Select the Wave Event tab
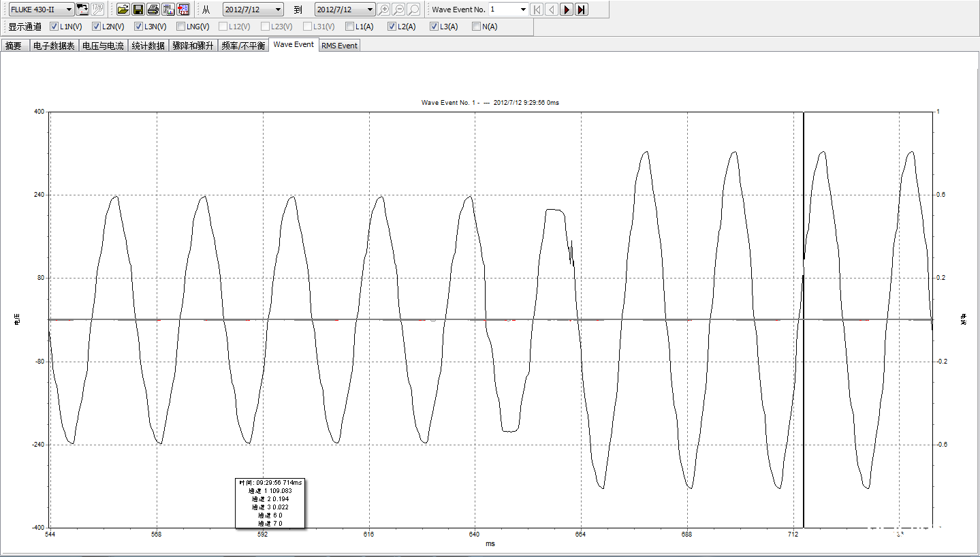The height and width of the screenshot is (557, 980). coord(294,44)
